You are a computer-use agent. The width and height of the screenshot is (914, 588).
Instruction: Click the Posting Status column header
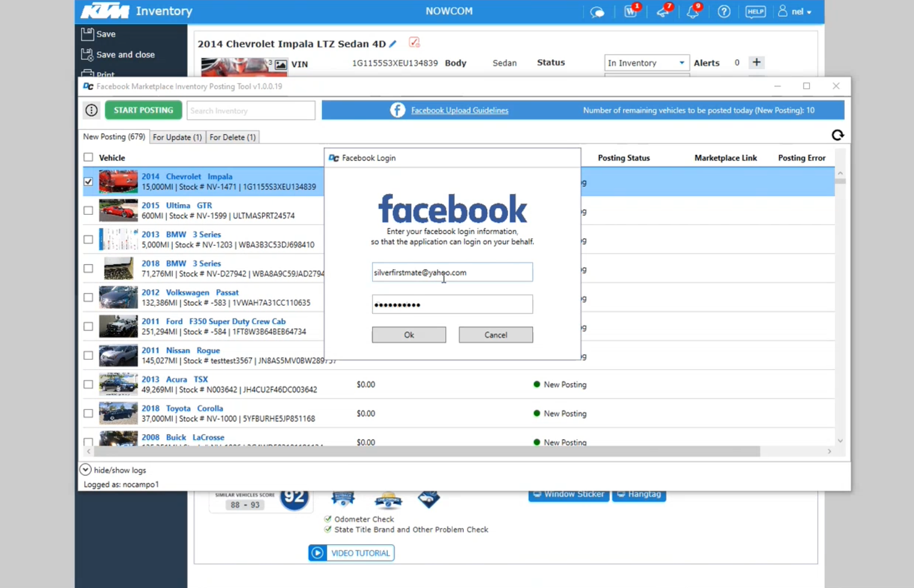tap(624, 158)
